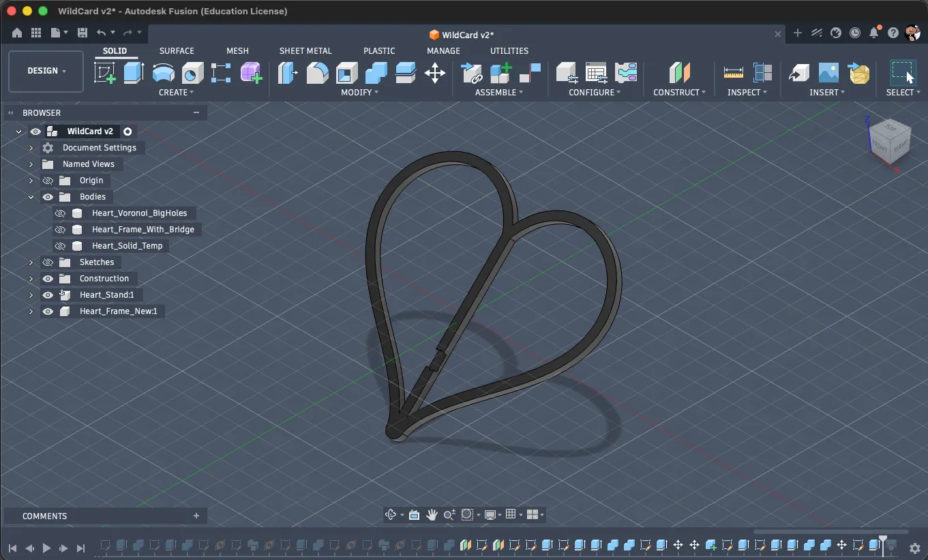Switch to the SURFACE tab

177,51
